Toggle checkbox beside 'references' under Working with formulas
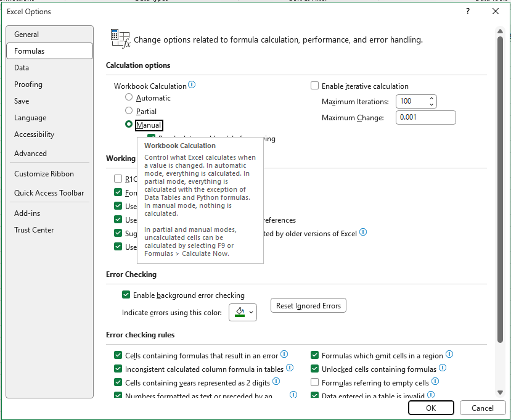 (118, 220)
